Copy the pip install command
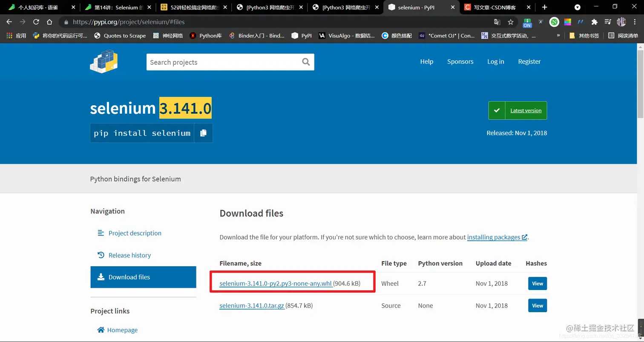Image resolution: width=644 pixels, height=342 pixels. pos(203,133)
